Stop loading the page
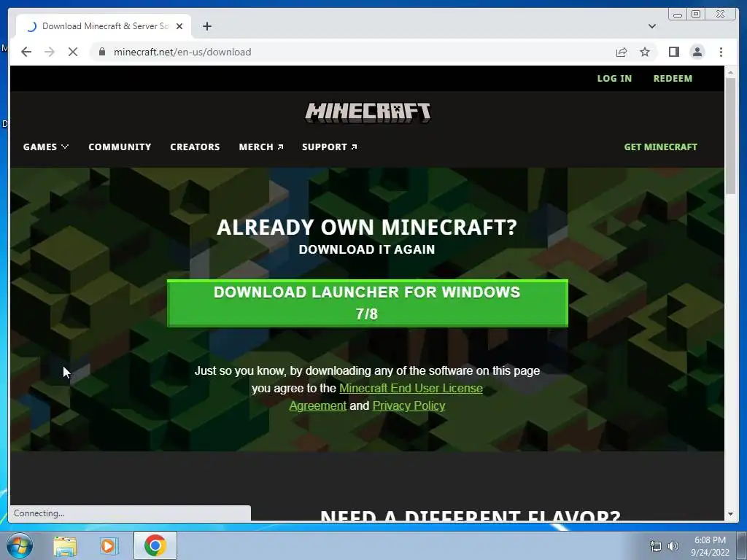The height and width of the screenshot is (560, 747). click(73, 52)
